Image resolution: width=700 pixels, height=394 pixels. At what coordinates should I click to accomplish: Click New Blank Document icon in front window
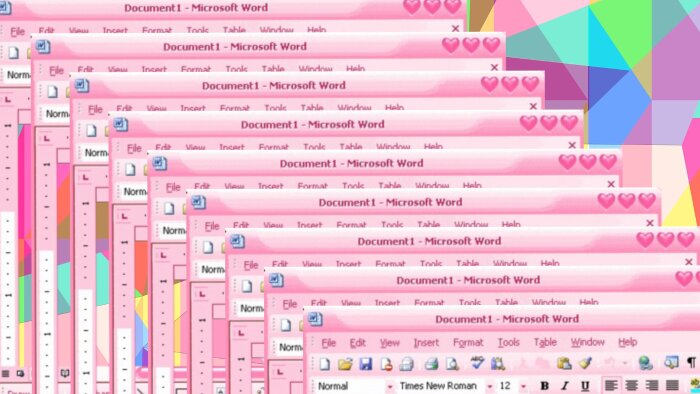325,364
